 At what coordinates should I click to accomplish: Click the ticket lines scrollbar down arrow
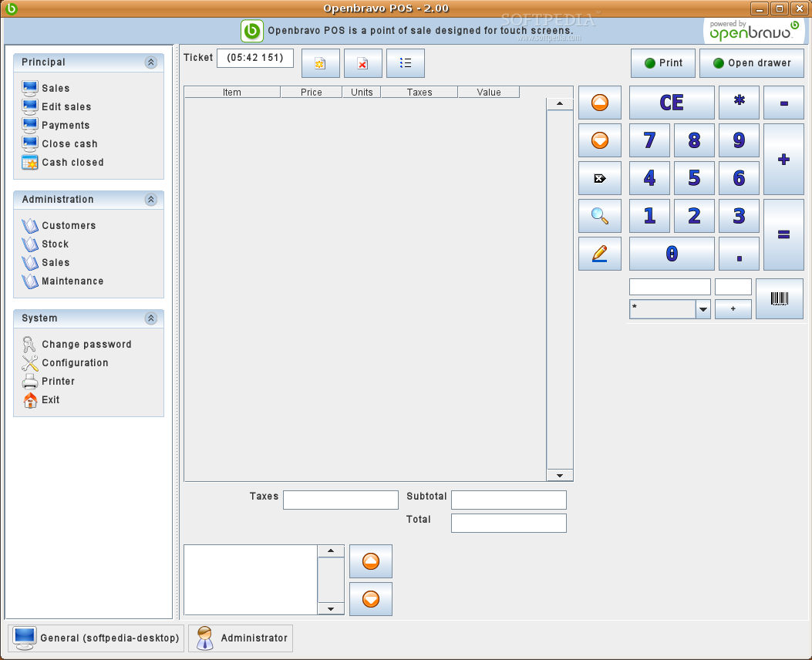click(x=560, y=475)
